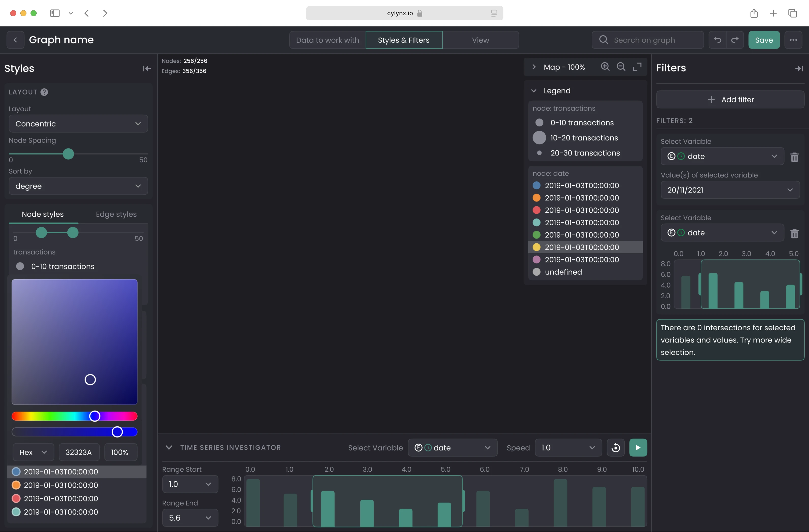Zoom in on the map
Screen dimensions: 809x532
point(605,67)
